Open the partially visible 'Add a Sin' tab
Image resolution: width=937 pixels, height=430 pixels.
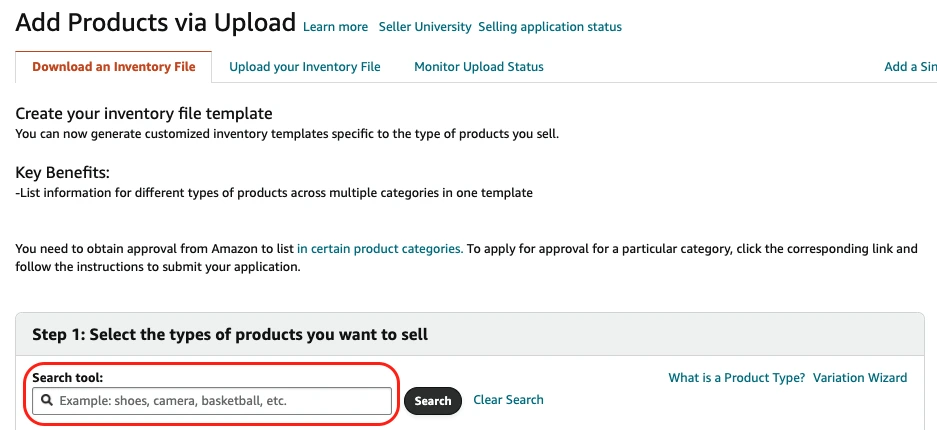coord(909,67)
